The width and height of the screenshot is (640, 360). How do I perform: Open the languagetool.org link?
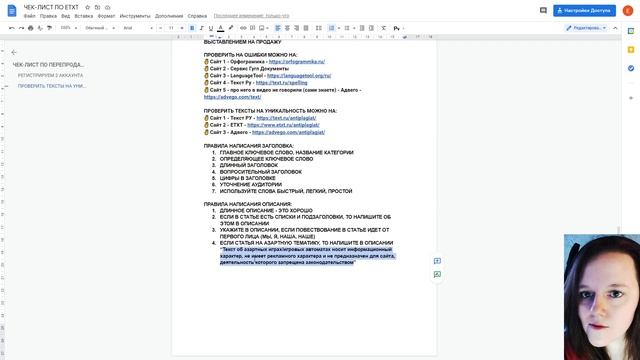299,76
